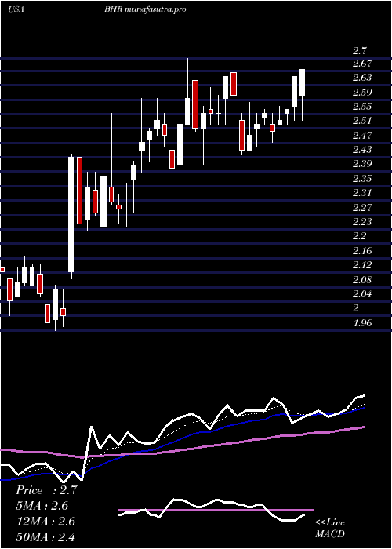Select the 2.27 price axis label
This screenshot has width=392, height=549.
click(x=362, y=207)
